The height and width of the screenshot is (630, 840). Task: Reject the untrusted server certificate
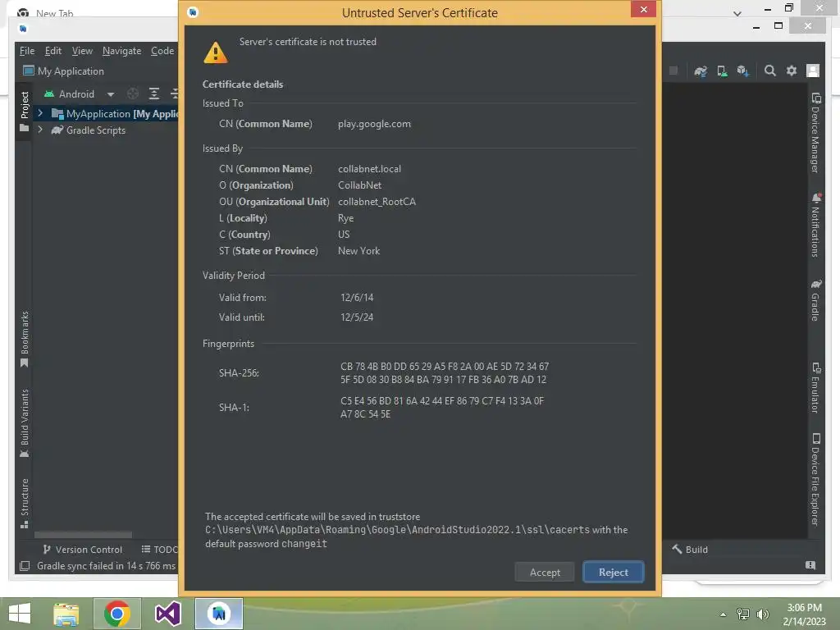[x=613, y=572]
